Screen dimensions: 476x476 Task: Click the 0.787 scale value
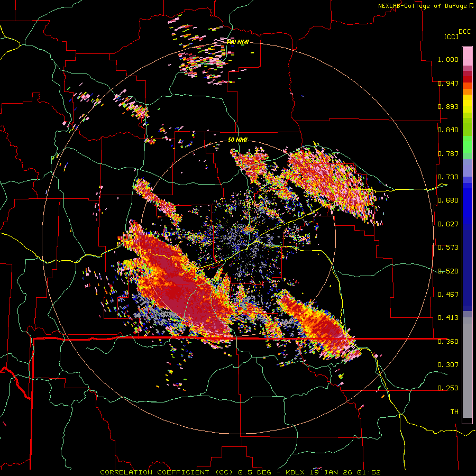[x=448, y=153]
